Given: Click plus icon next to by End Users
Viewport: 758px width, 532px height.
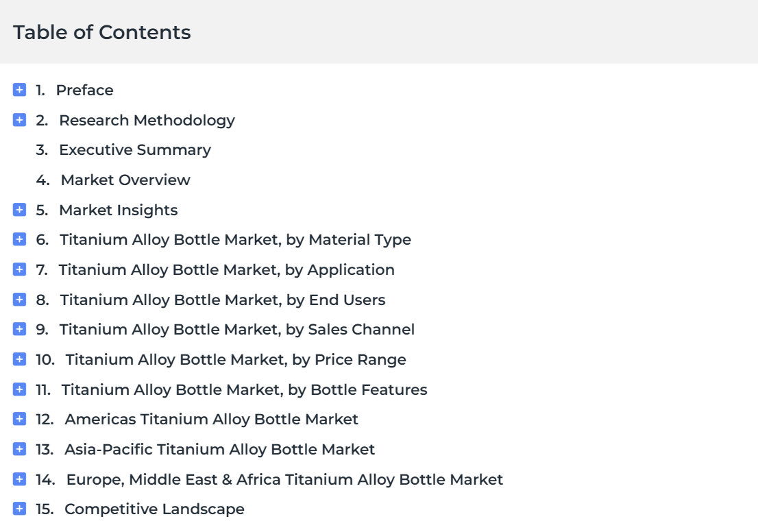Looking at the screenshot, I should coord(19,300).
